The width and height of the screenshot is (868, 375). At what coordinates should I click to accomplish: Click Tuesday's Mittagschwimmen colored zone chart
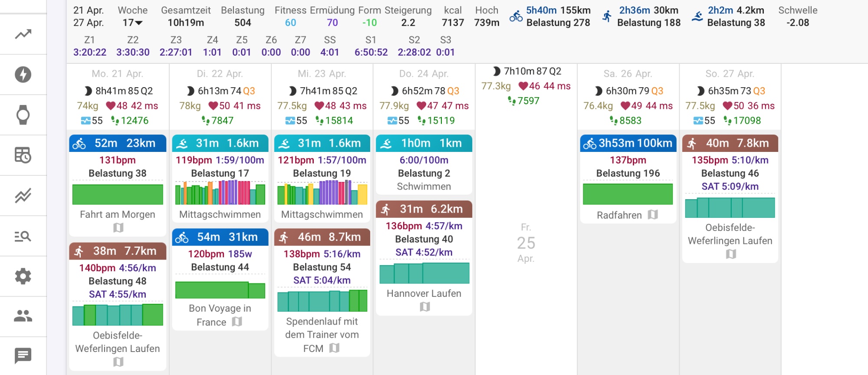[x=220, y=193]
